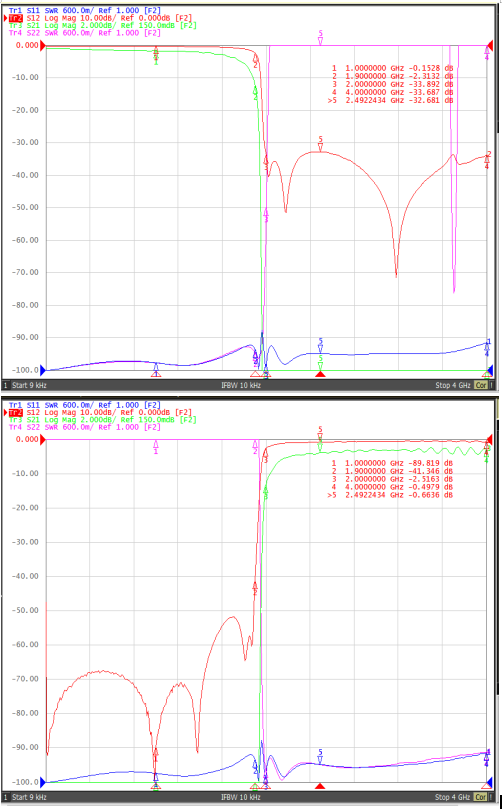The height and width of the screenshot is (809, 502).
Task: Click blue reference arrow at top plot bottom-right
Action: (490, 369)
